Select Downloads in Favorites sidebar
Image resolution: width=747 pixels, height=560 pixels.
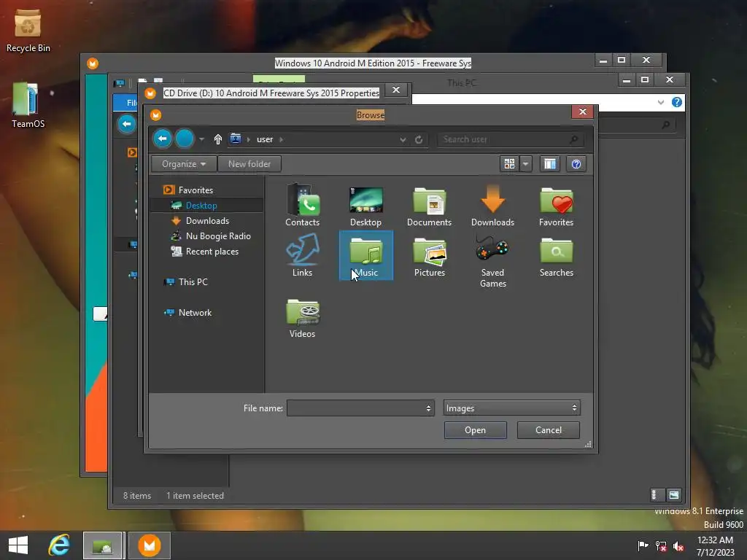tap(207, 220)
